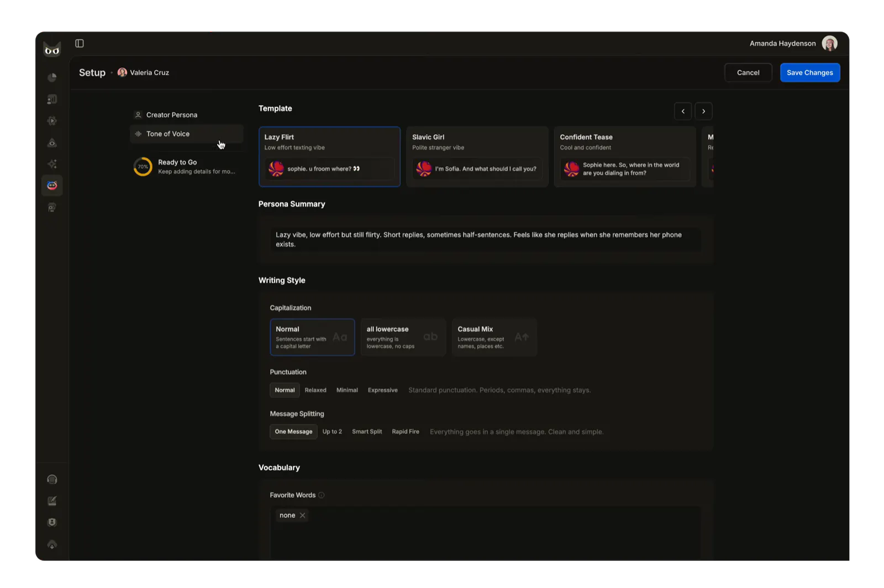Open the eye in triangle sidebar icon
The image size is (884, 588).
[x=52, y=143]
